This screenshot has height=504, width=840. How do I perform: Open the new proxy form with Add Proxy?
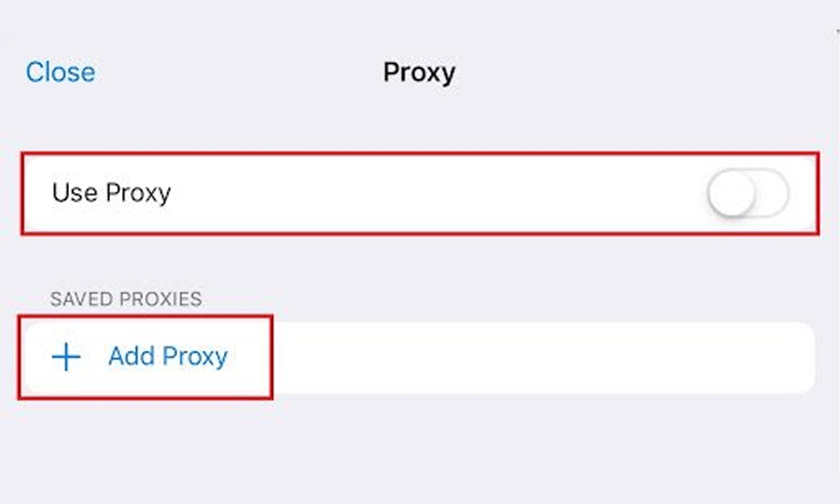tap(166, 356)
